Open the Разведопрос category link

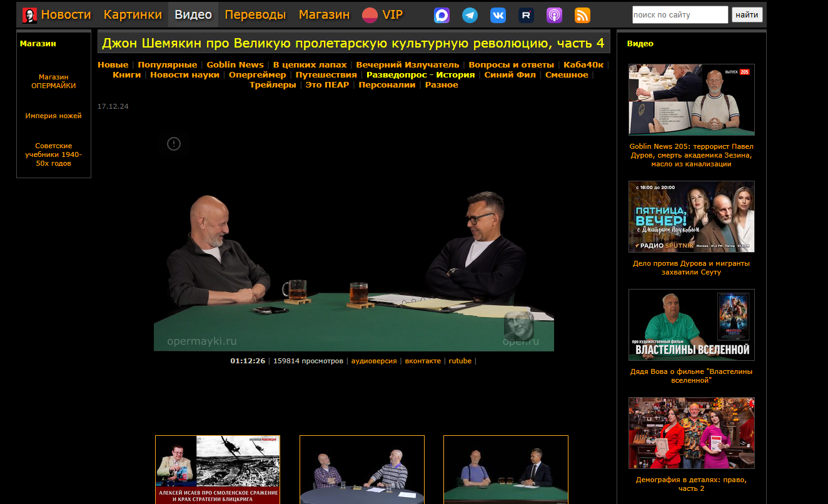(396, 75)
